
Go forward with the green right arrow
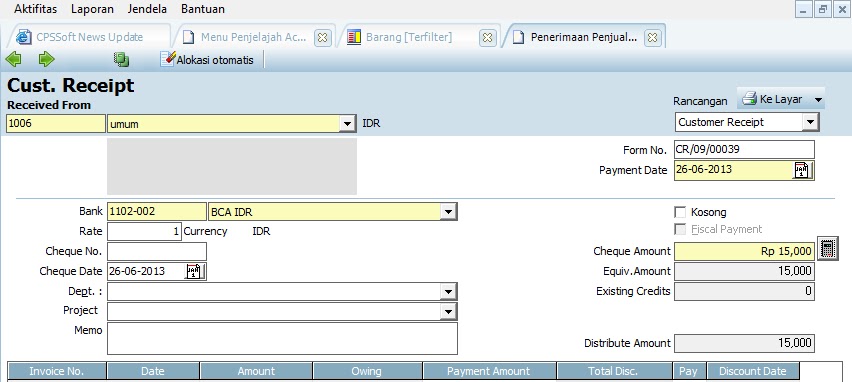click(x=47, y=59)
